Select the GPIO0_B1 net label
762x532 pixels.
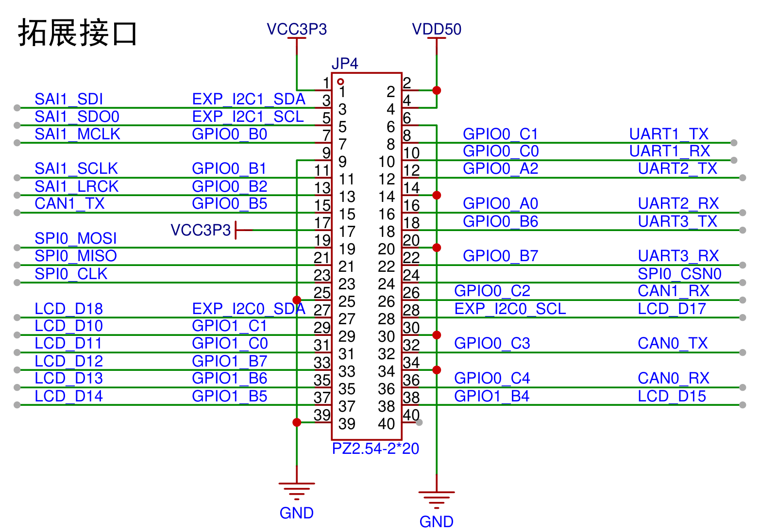[229, 168]
